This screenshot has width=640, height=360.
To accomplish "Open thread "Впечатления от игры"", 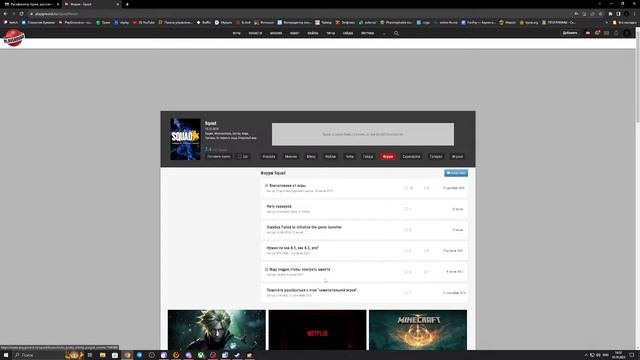I will 287,186.
